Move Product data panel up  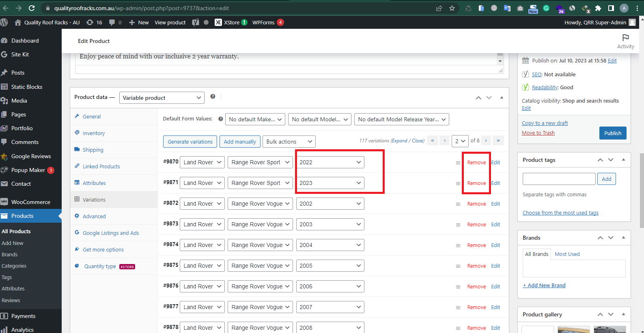tap(478, 98)
